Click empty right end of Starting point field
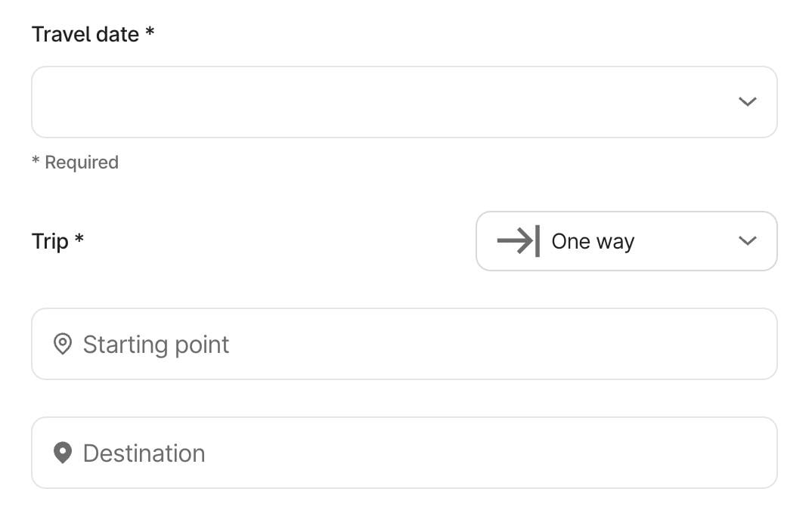This screenshot has height=529, width=812. pos(726,345)
